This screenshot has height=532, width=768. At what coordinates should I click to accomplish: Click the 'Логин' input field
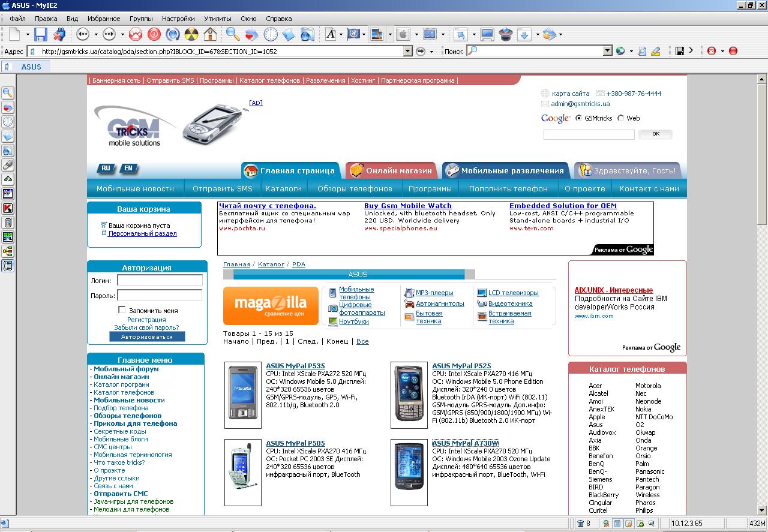pos(160,280)
